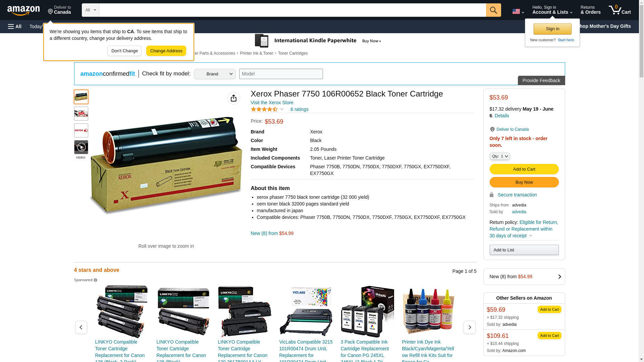The height and width of the screenshot is (362, 644).
Task: Open the All hamburger menu
Action: click(x=15, y=26)
